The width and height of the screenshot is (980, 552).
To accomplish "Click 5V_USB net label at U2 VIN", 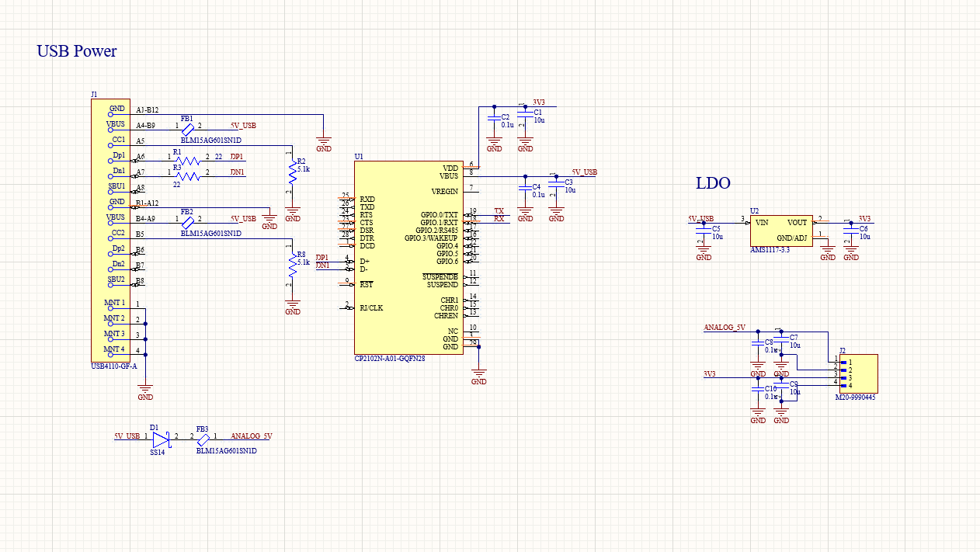I will [x=700, y=219].
